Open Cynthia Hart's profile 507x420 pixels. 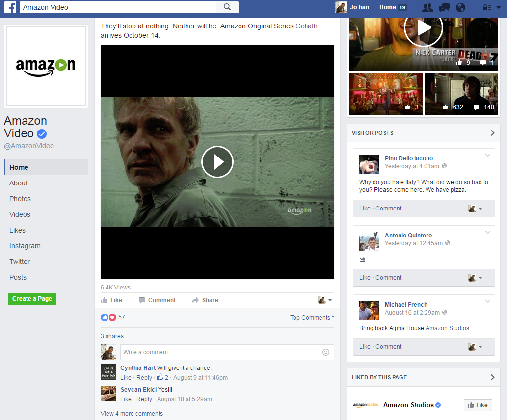click(138, 368)
